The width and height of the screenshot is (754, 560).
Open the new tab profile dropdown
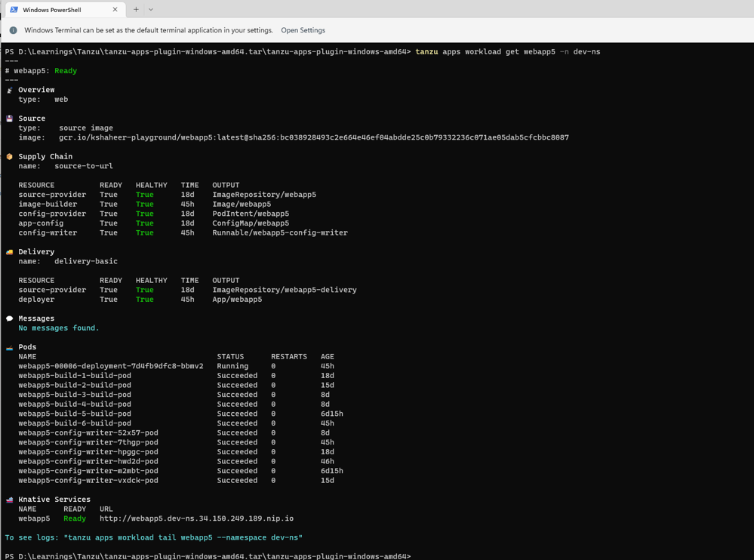pyautogui.click(x=150, y=9)
